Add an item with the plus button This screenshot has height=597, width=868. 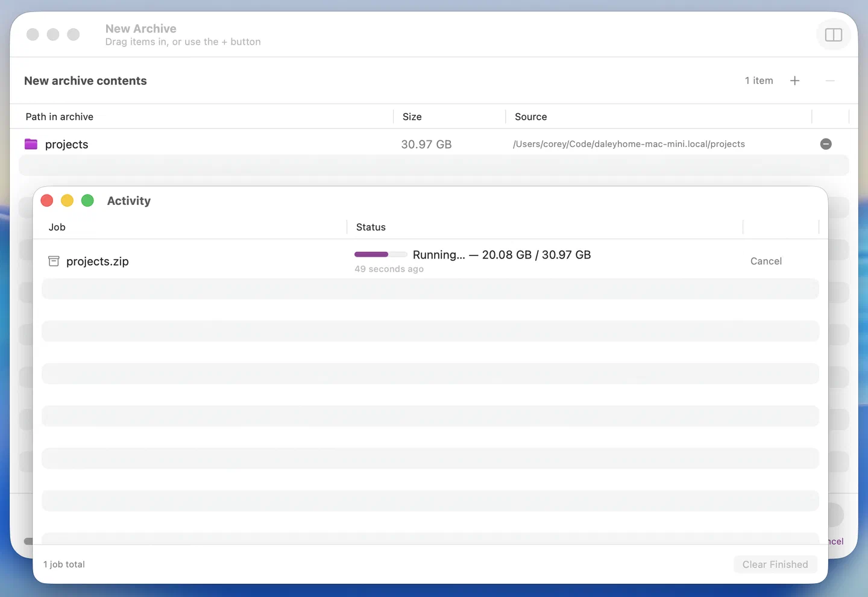pyautogui.click(x=794, y=81)
